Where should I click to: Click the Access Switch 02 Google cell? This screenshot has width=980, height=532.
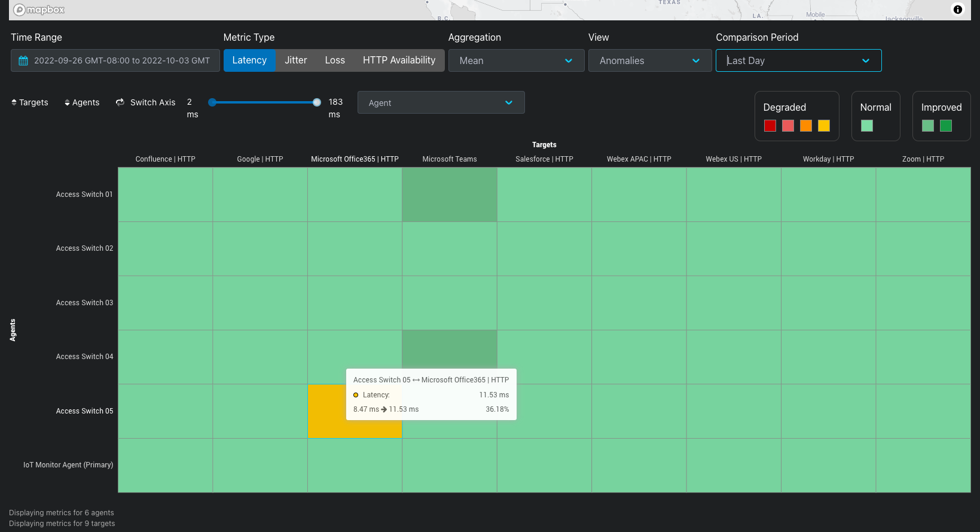click(260, 248)
